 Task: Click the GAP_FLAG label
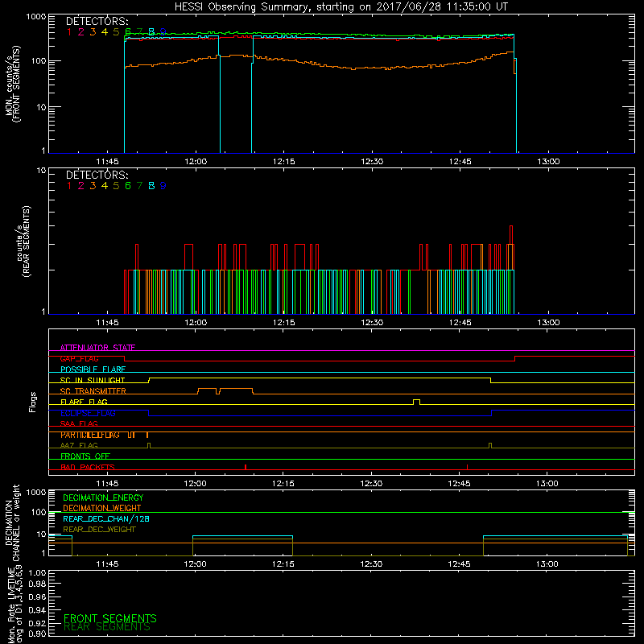79,358
